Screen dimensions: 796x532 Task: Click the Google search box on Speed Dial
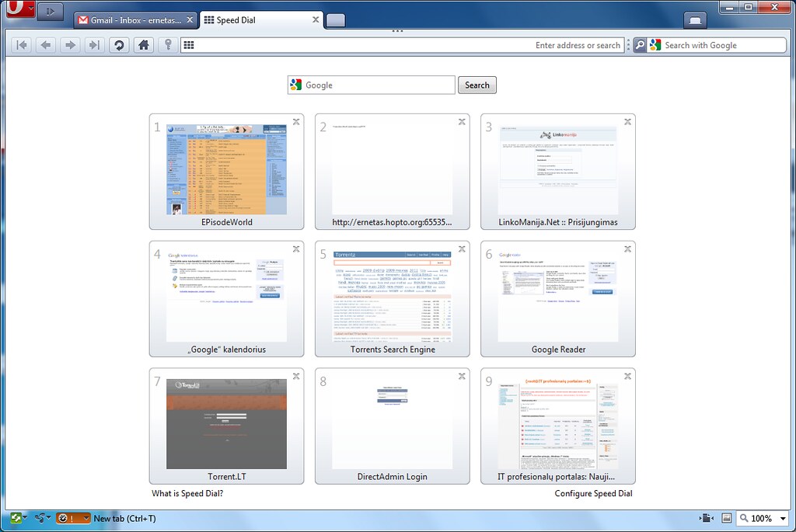371,85
